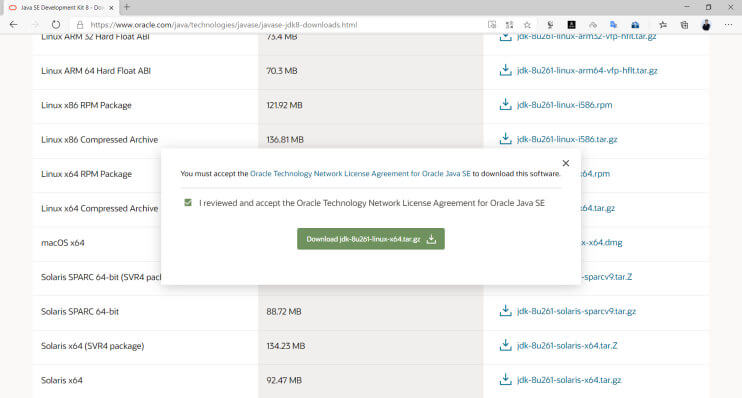This screenshot has height=398, width=742.
Task: Click download icon for linux-i586.rpm row
Action: coord(505,105)
